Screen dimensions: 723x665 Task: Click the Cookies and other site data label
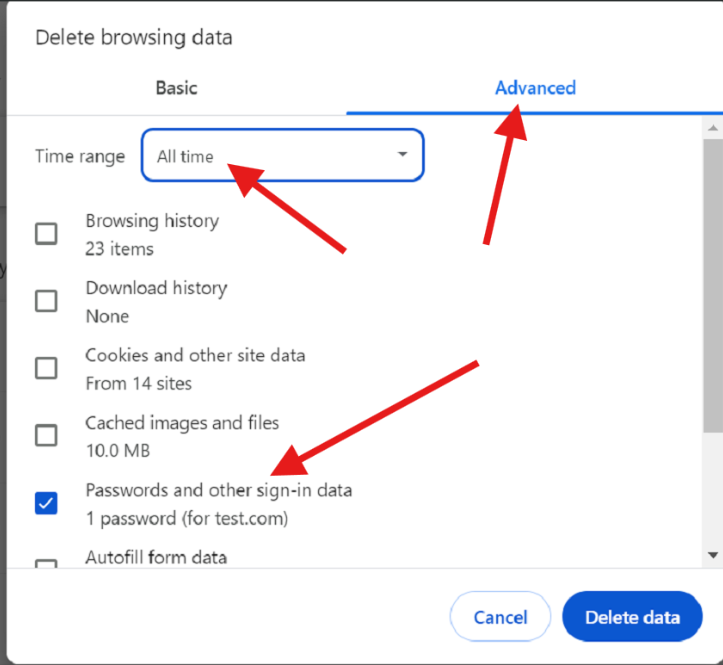click(195, 356)
